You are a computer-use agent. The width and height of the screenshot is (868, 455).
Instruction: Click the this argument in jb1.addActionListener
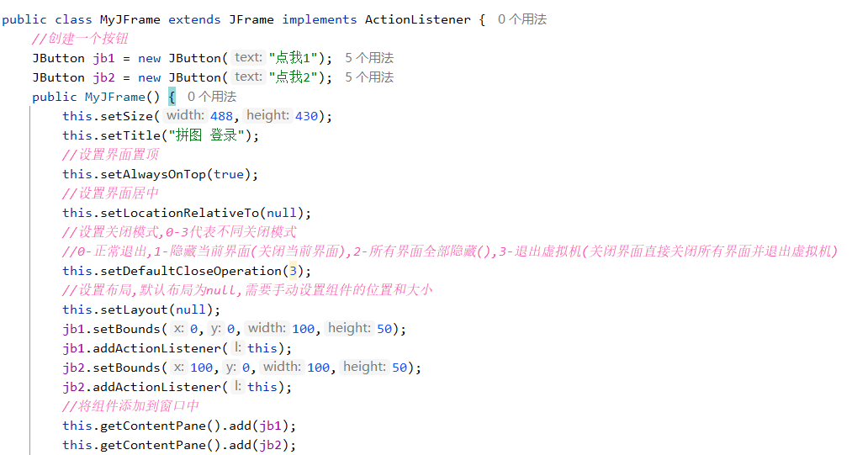262,349
